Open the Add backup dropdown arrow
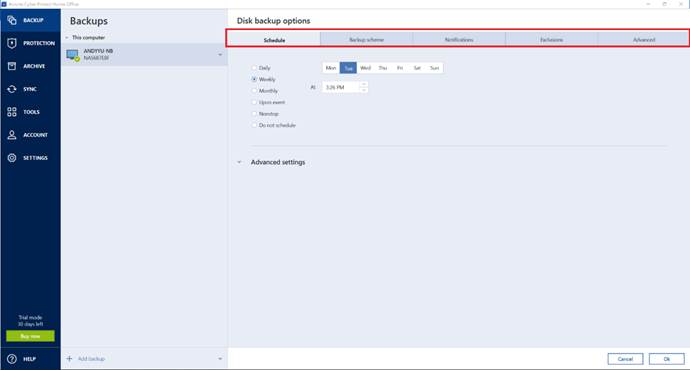The width and height of the screenshot is (690, 370). [x=220, y=359]
